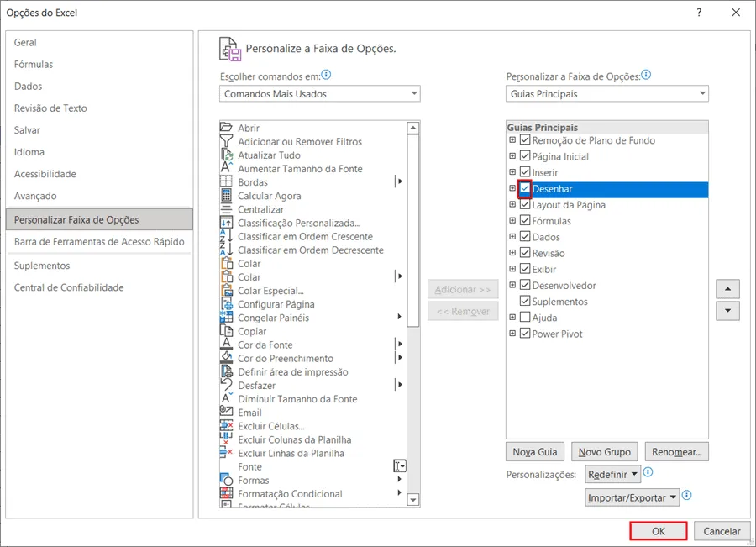The height and width of the screenshot is (547, 756).
Task: Click the Nova Guia button
Action: [x=535, y=452]
